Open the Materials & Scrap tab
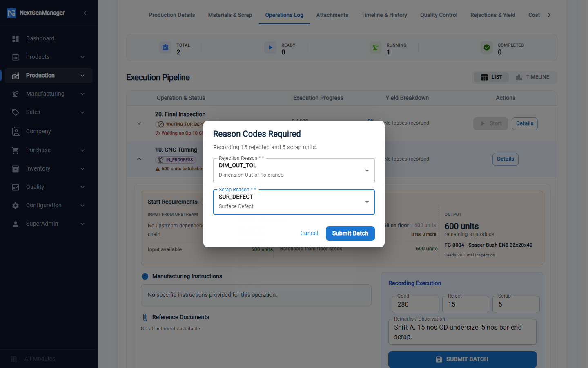The width and height of the screenshot is (588, 368). 230,15
